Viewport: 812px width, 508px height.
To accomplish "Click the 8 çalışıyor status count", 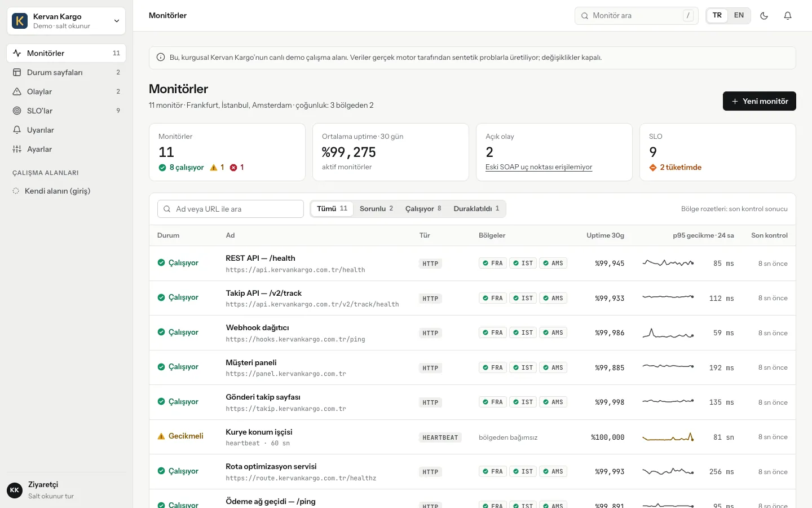I will click(x=181, y=168).
